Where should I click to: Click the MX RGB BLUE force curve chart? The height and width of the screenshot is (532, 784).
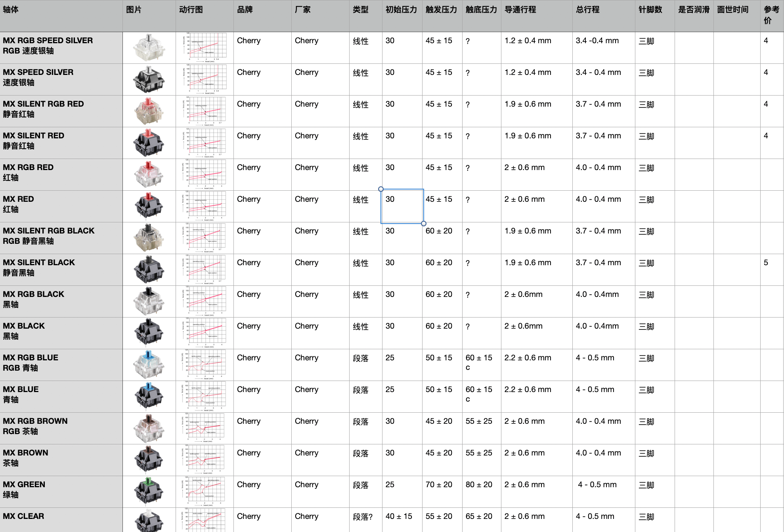point(204,365)
